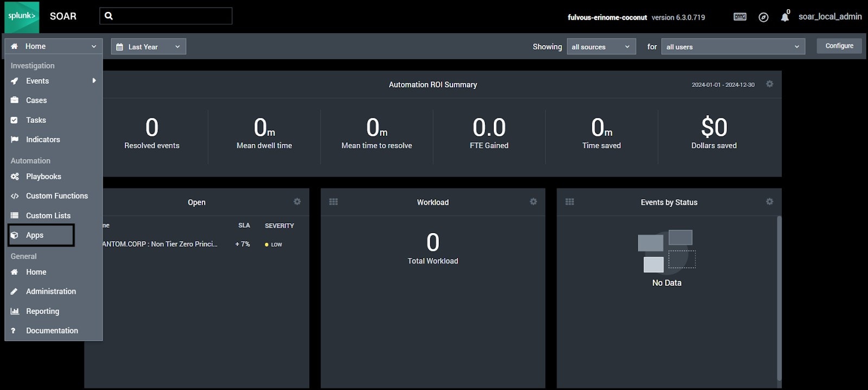Click the Time saved value

(602, 128)
